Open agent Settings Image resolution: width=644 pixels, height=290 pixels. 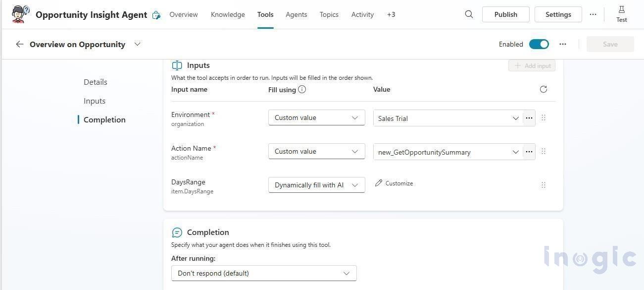click(558, 14)
